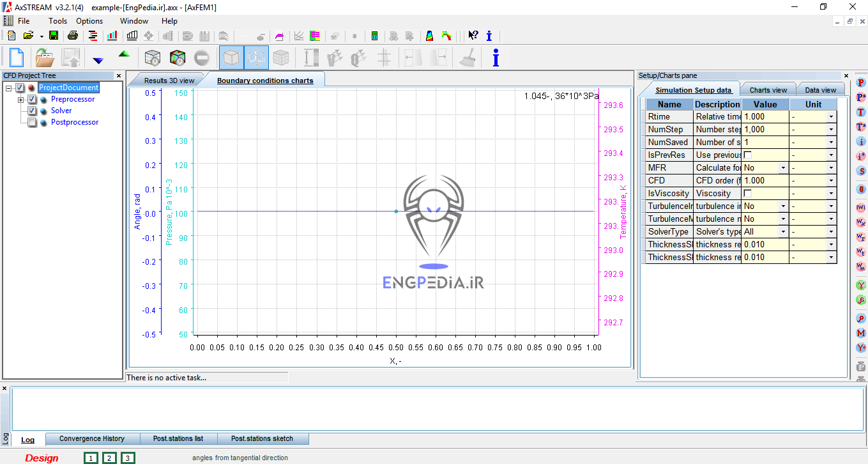Edit the NumStep value field
Screen dimensions: 868x464
pyautogui.click(x=765, y=129)
